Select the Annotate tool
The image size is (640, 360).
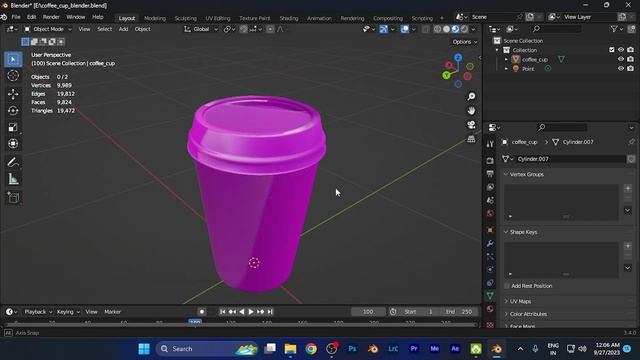[13, 162]
